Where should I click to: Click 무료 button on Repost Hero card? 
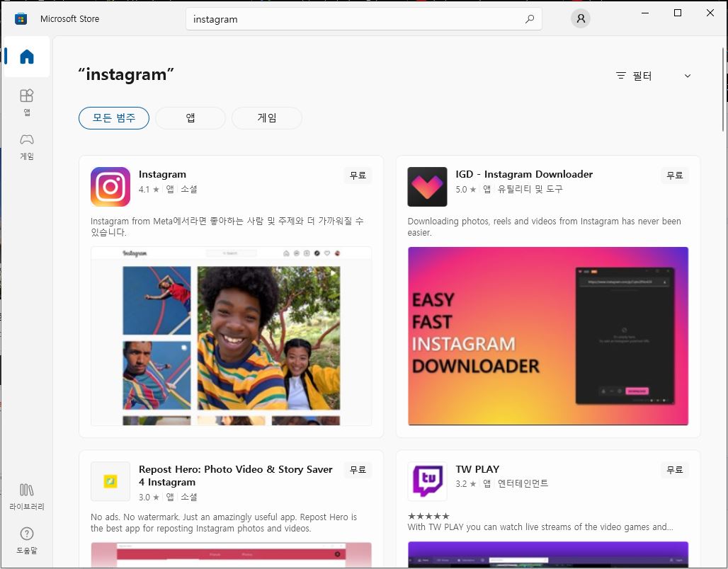pyautogui.click(x=358, y=470)
